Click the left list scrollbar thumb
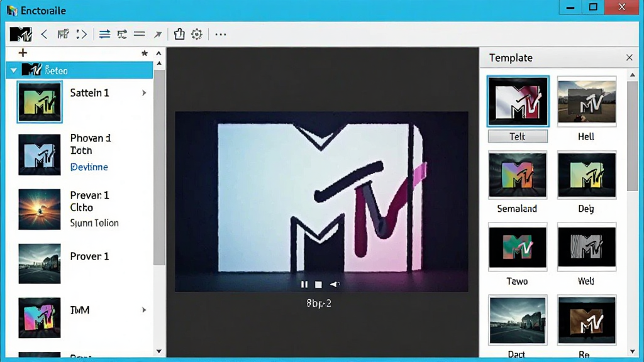Screen dimensions: 644x362 tap(159, 167)
